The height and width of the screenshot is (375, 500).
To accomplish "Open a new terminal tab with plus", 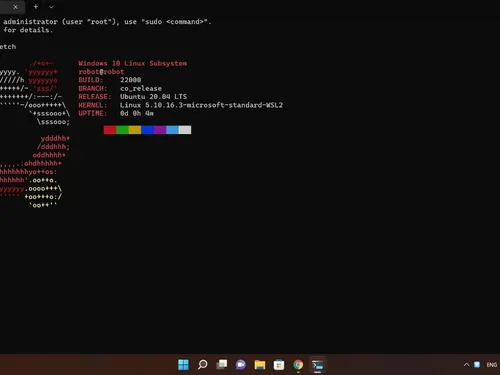I will (x=36, y=7).
